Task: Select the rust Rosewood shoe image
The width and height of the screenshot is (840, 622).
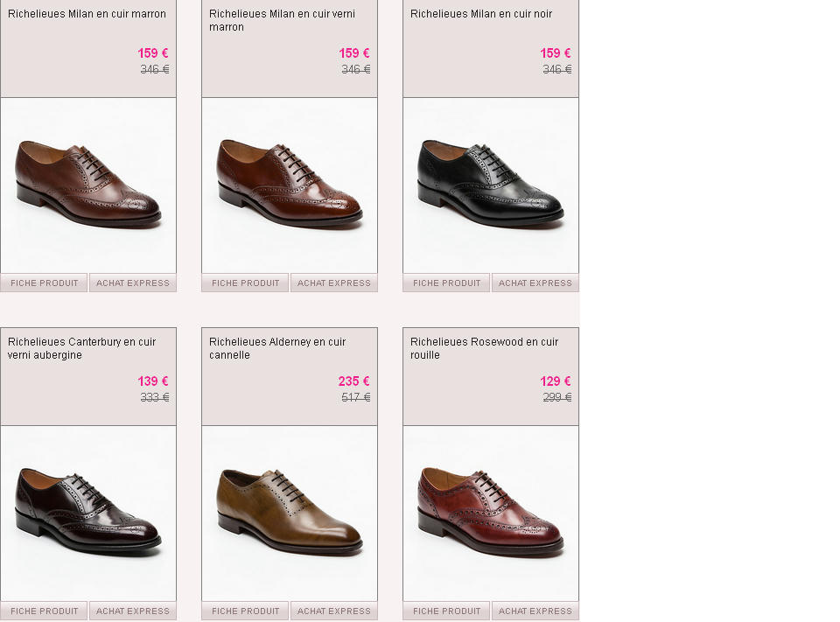Action: coord(491,514)
